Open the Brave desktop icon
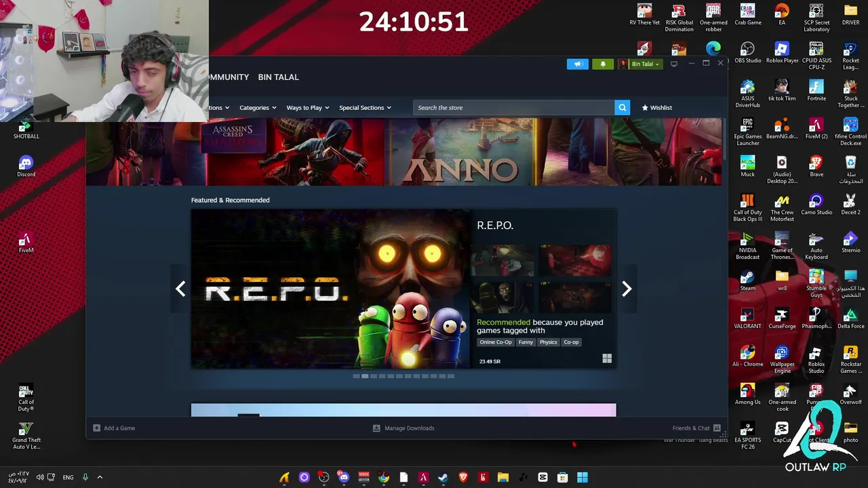The width and height of the screenshot is (868, 488). coord(816,167)
